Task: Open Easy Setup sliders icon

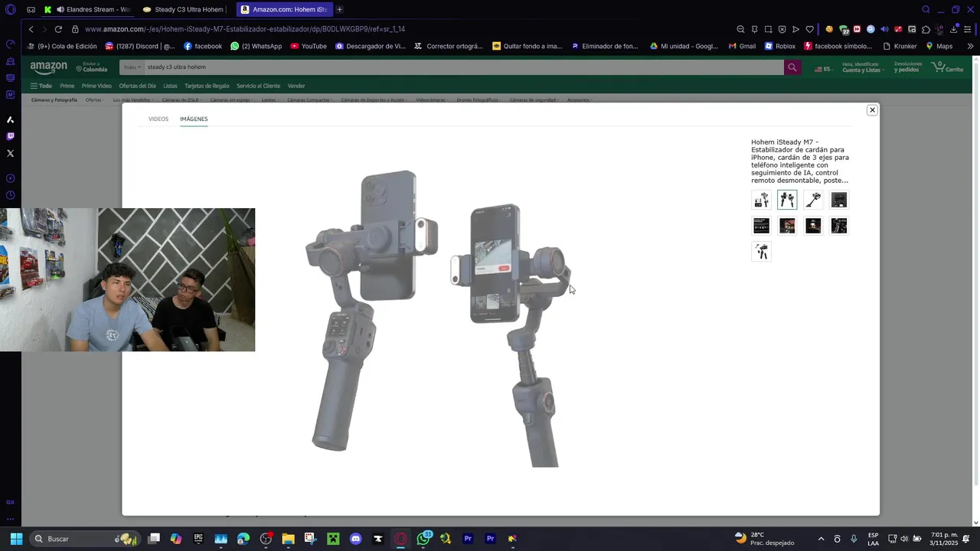Action: 967,29
